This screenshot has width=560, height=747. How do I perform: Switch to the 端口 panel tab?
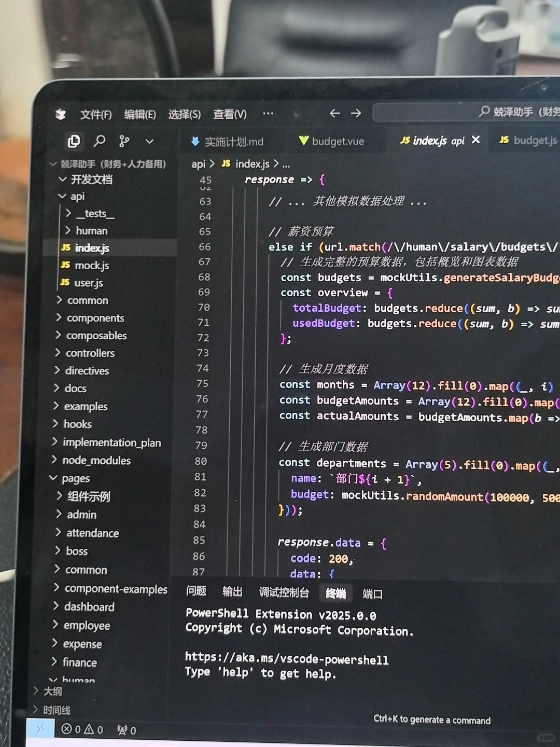(x=372, y=594)
